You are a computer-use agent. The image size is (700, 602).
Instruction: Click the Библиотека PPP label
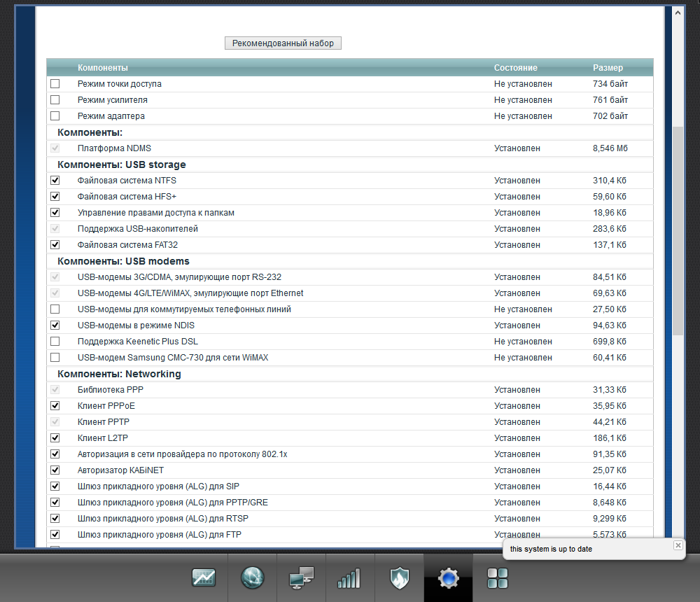(x=111, y=390)
